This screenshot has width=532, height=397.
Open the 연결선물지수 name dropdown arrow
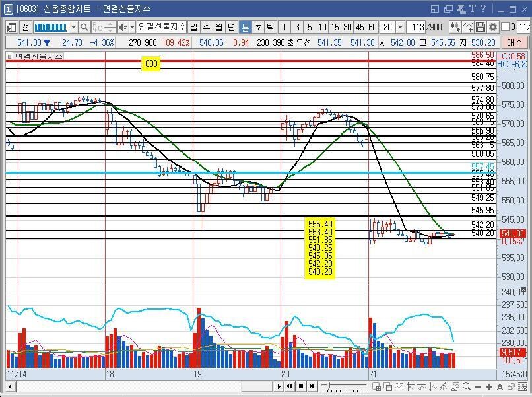(x=132, y=27)
